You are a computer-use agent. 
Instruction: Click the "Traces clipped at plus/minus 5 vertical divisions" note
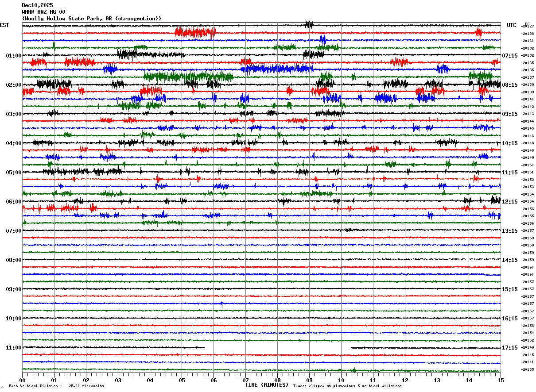click(347, 386)
